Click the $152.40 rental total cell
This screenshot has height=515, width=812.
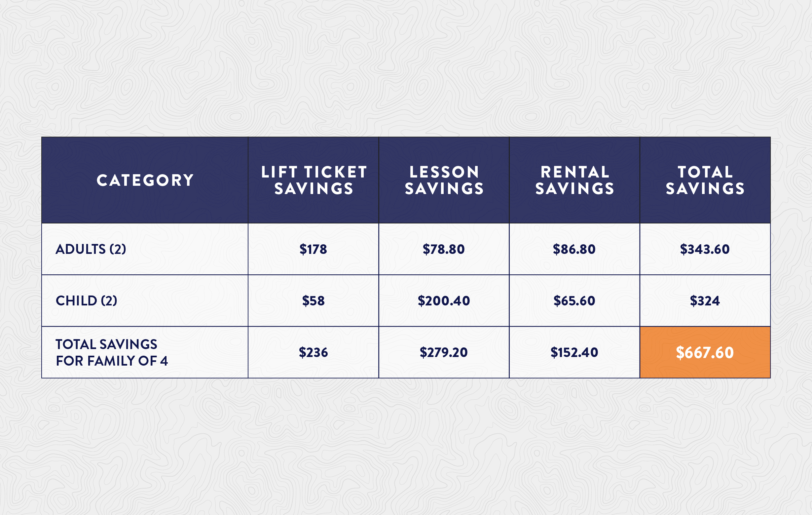[574, 352]
